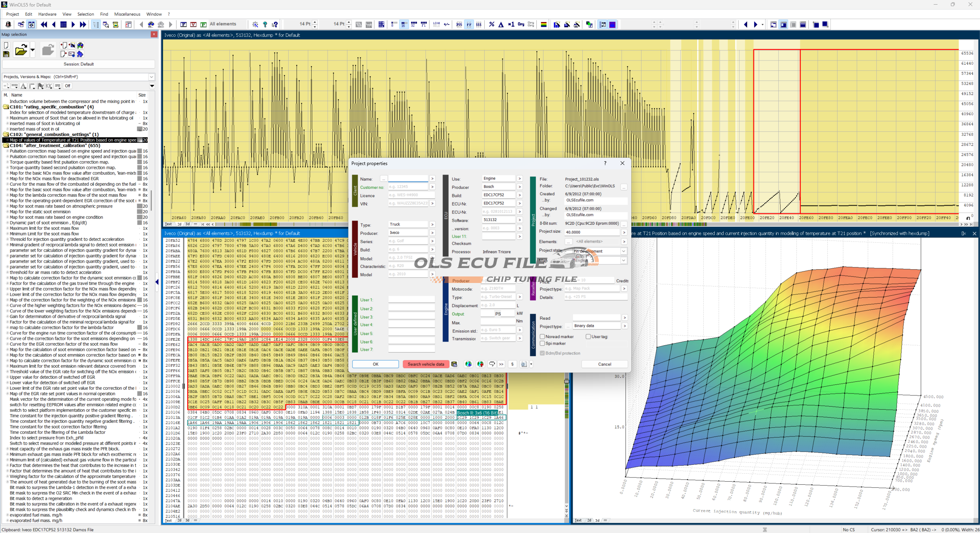Click the percent display mode icon

(x=492, y=25)
